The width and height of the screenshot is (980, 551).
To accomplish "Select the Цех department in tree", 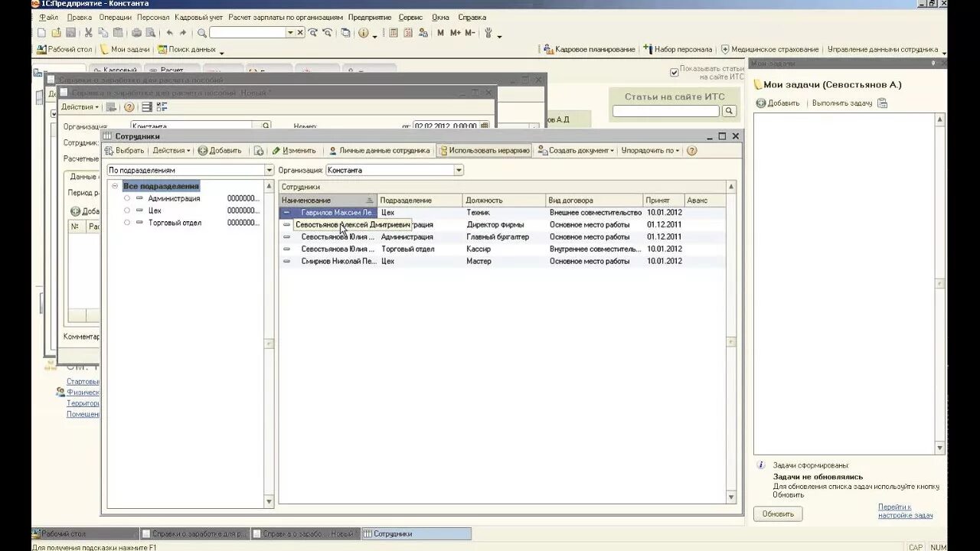I will [155, 210].
